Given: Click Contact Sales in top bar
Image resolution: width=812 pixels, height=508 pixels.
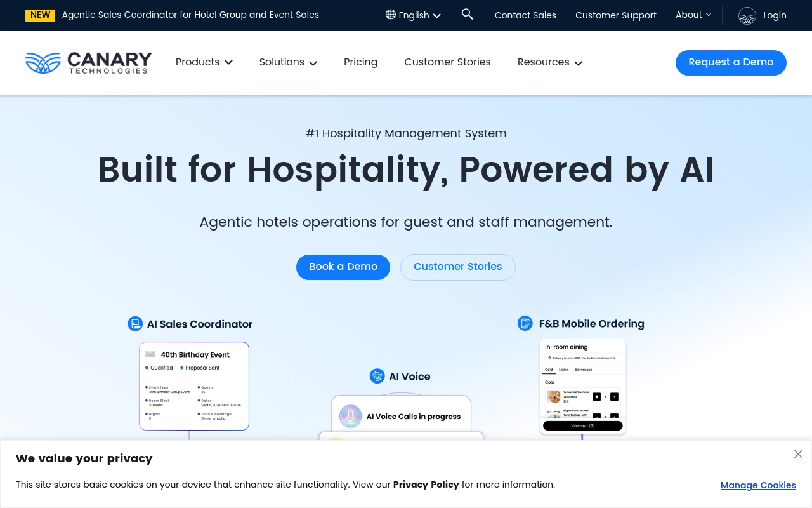Looking at the screenshot, I should tap(525, 15).
